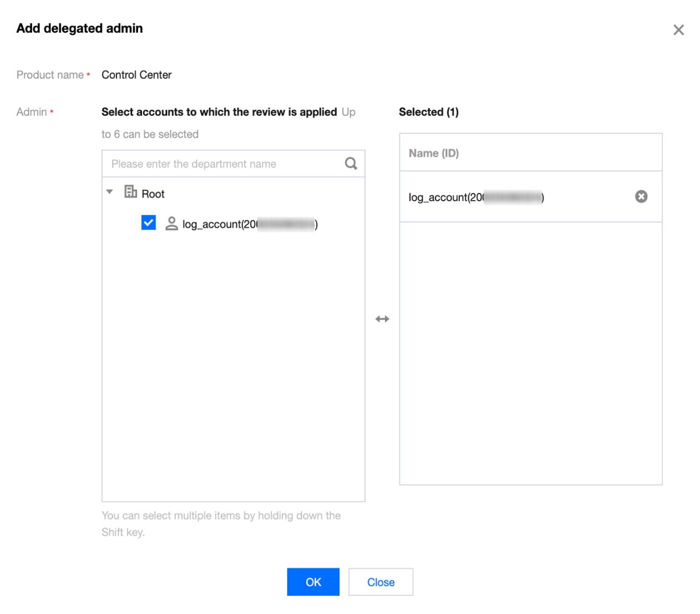This screenshot has width=700, height=614.
Task: Remove log_account from the Selected list
Action: [x=641, y=197]
